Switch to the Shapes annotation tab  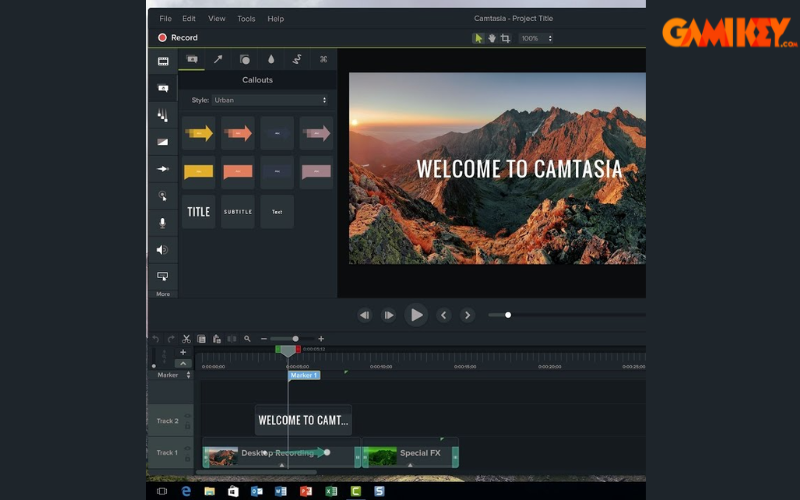(x=244, y=59)
